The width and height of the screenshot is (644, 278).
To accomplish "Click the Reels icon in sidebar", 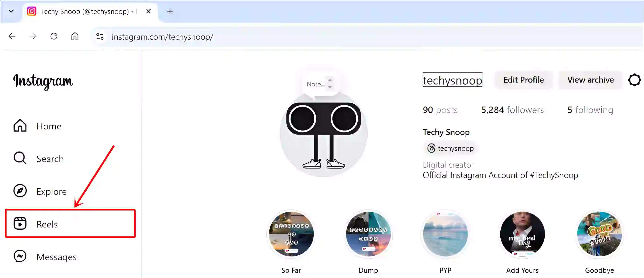I will [x=20, y=223].
